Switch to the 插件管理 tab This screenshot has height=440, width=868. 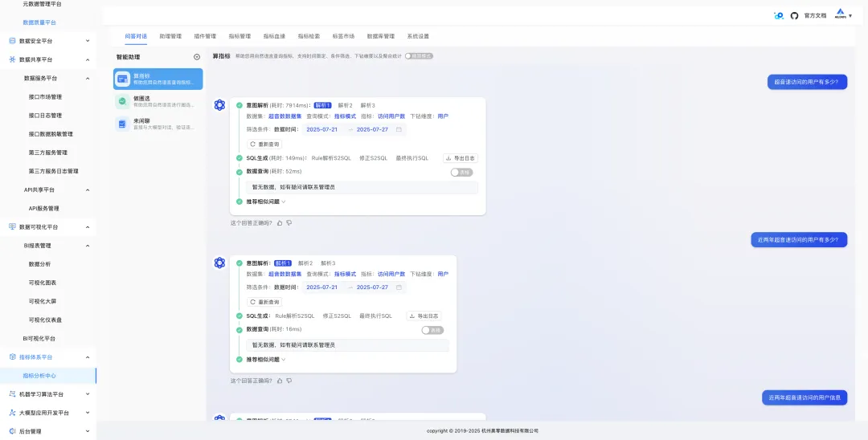[205, 36]
